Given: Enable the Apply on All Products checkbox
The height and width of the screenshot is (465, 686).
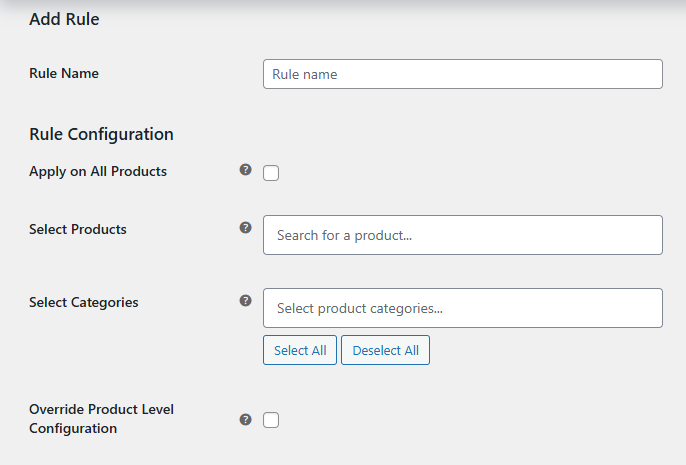Looking at the screenshot, I should point(271,173).
